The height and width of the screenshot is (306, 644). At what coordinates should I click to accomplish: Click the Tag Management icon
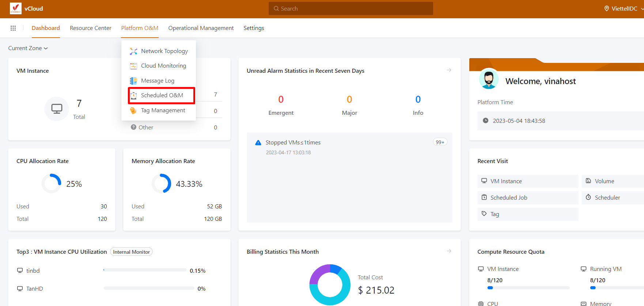tap(133, 110)
